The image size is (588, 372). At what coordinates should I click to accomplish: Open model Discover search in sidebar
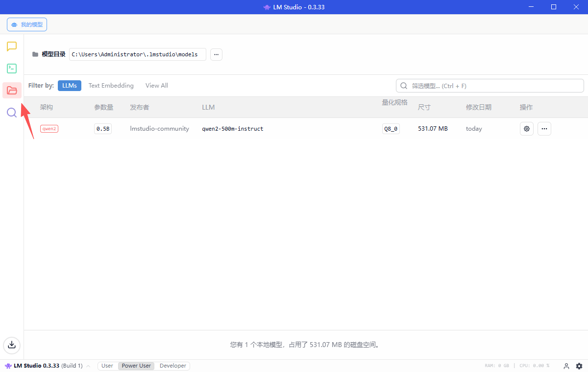tap(12, 113)
